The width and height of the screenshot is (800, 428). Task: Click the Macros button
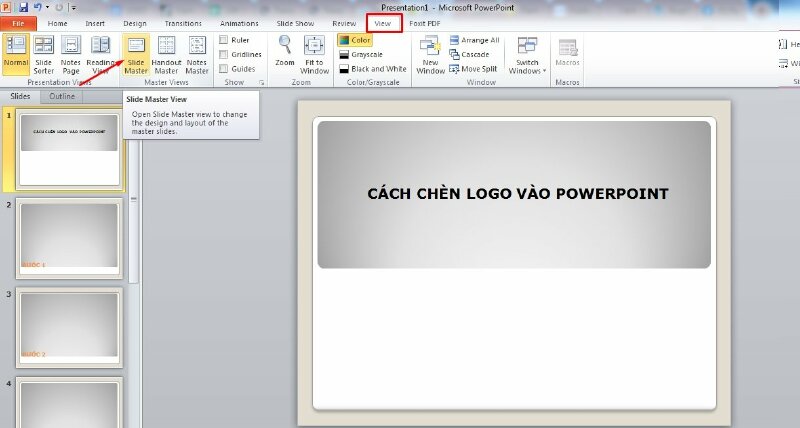coord(567,53)
